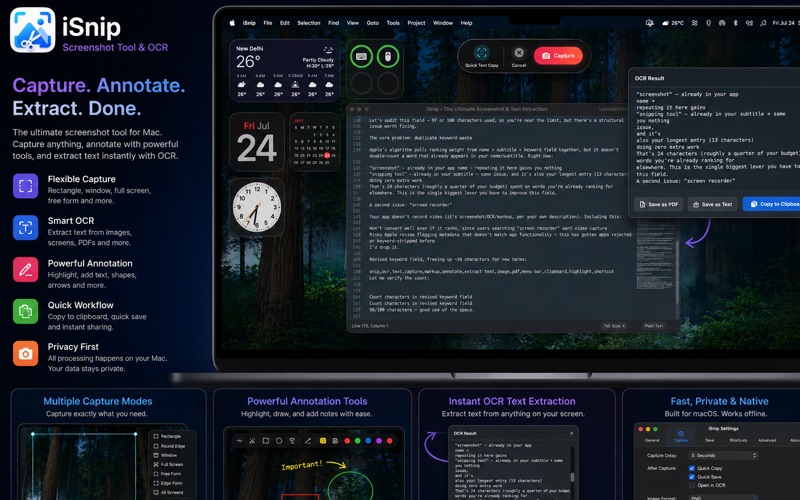Image resolution: width=800 pixels, height=500 pixels.
Task: Select the rectangle shape annotation tool
Action: click(265, 441)
